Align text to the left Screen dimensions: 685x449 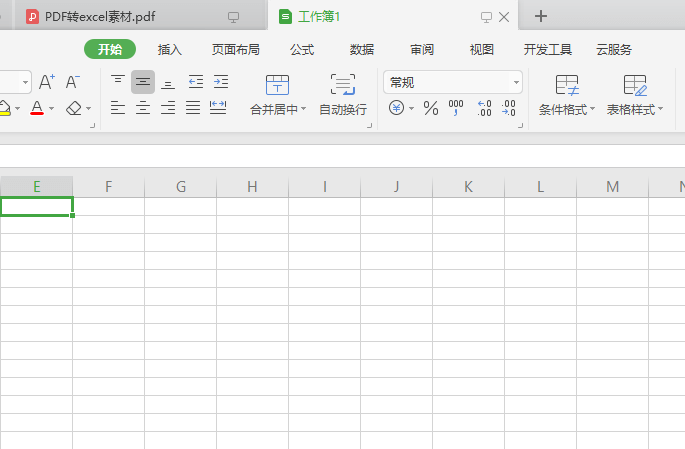click(118, 107)
